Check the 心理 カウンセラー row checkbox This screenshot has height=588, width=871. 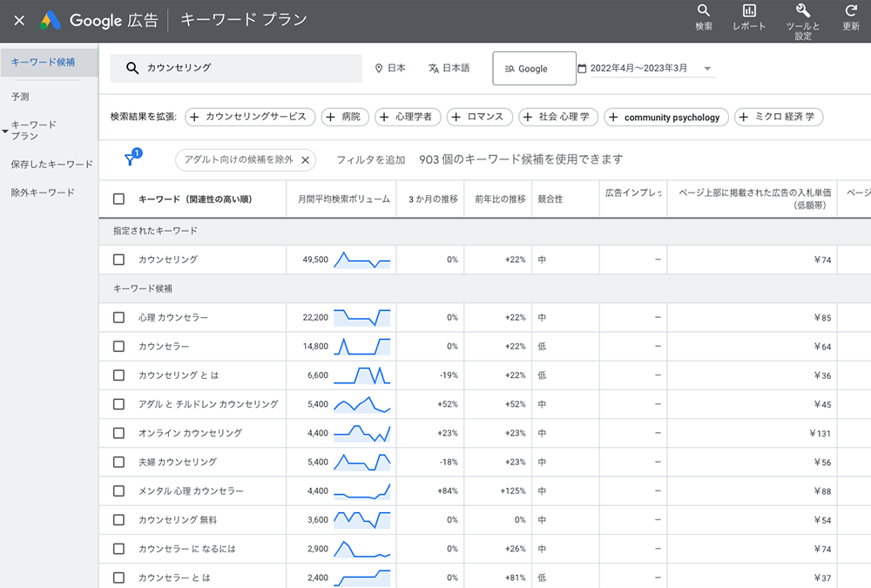tap(119, 317)
